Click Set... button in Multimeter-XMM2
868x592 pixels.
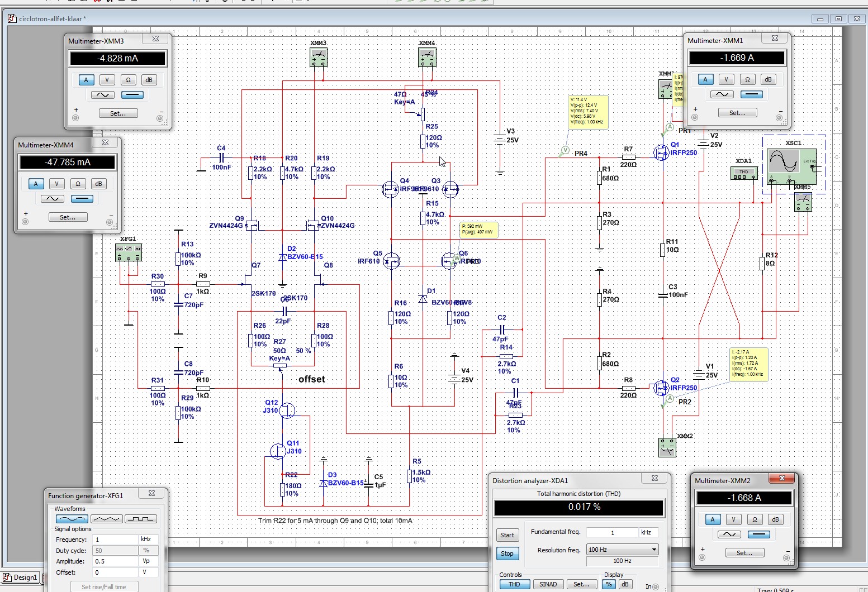[744, 553]
